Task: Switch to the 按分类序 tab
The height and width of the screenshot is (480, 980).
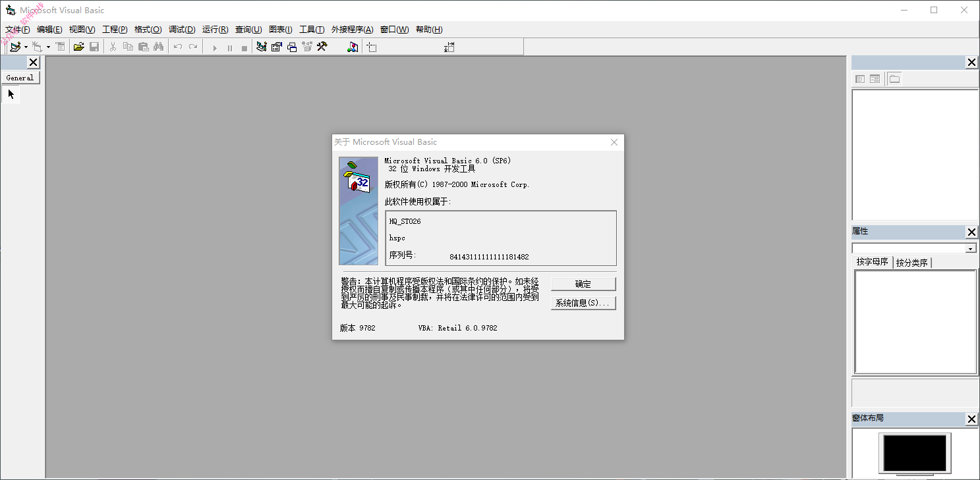Action: [x=912, y=263]
